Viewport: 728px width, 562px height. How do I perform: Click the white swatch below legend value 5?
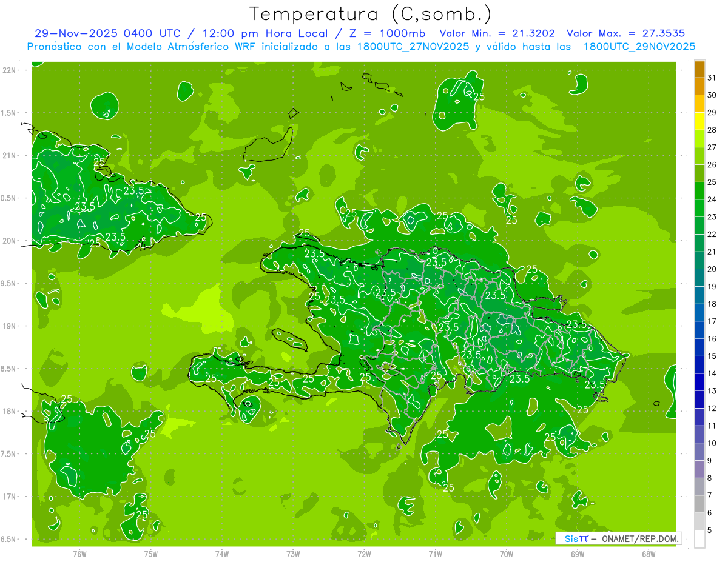click(x=699, y=539)
